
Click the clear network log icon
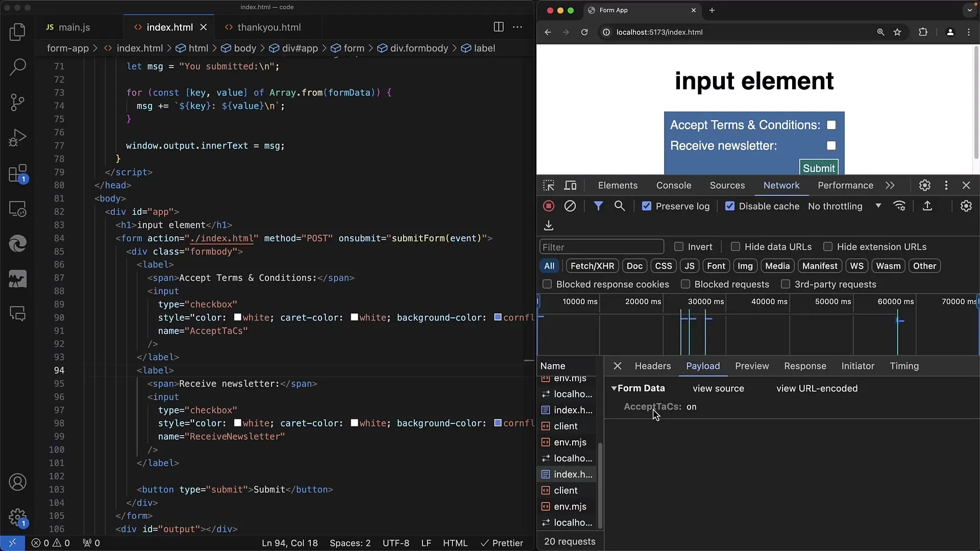(570, 206)
